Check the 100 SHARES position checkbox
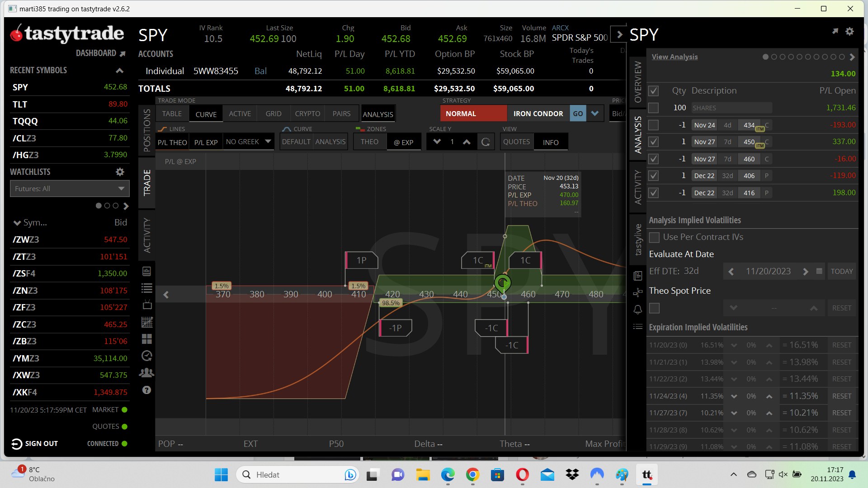The image size is (868, 488). pos(653,108)
